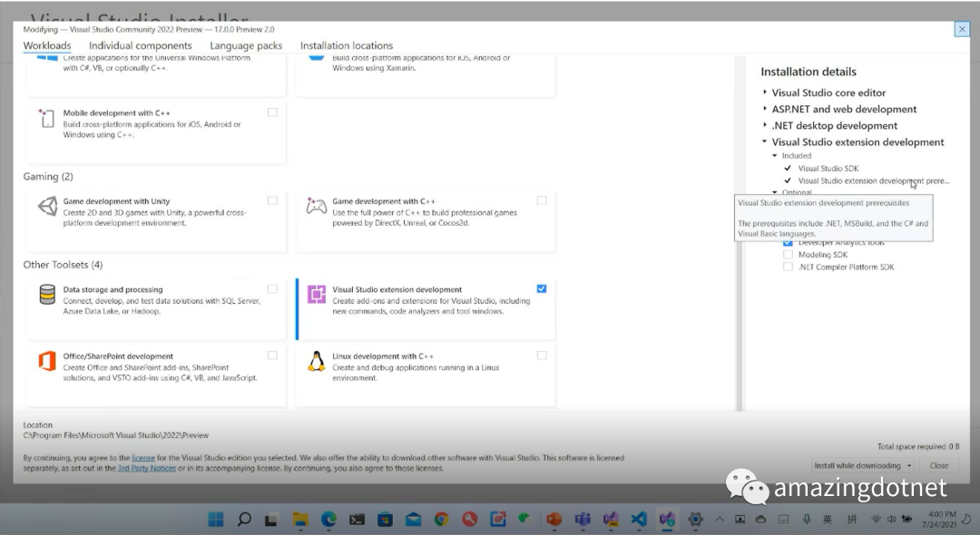
Task: Click the Data storage and processing database icon
Action: (x=47, y=294)
